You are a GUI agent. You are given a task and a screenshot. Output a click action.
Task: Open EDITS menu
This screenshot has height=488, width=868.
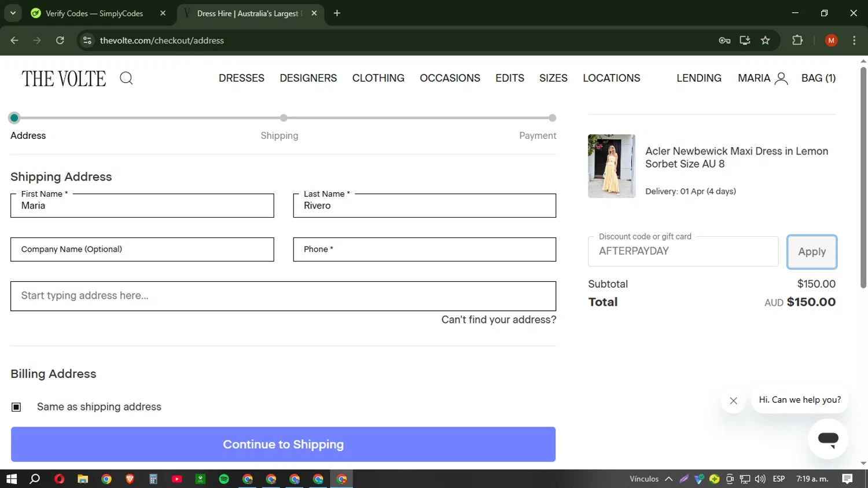click(509, 78)
